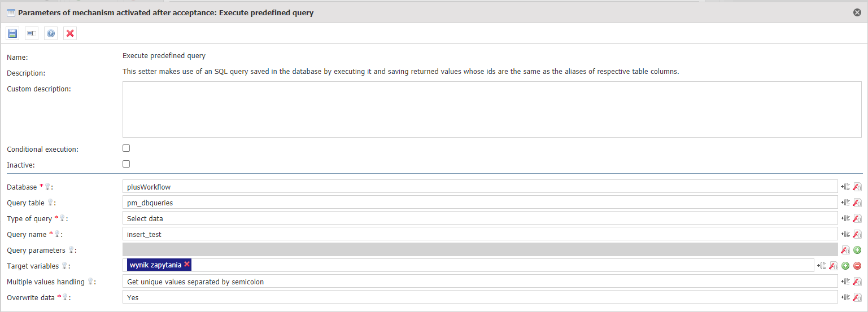Click the function icon in the Overwrite data row

pyautogui.click(x=857, y=297)
